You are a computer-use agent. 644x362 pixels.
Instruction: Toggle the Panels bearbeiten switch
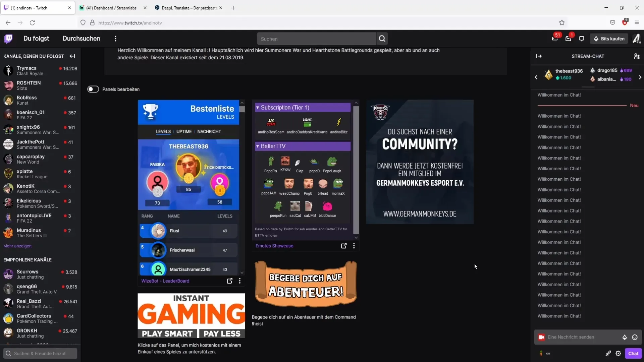pos(93,89)
